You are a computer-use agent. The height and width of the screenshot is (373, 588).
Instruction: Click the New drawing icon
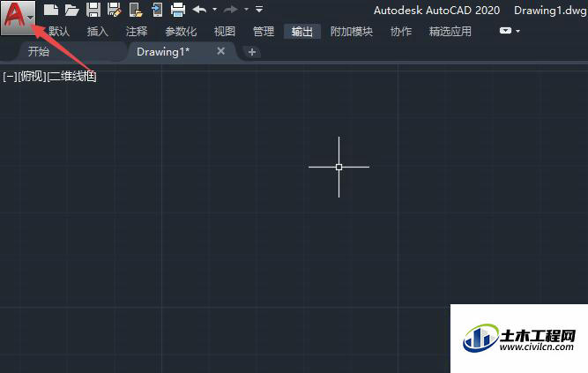tap(50, 10)
